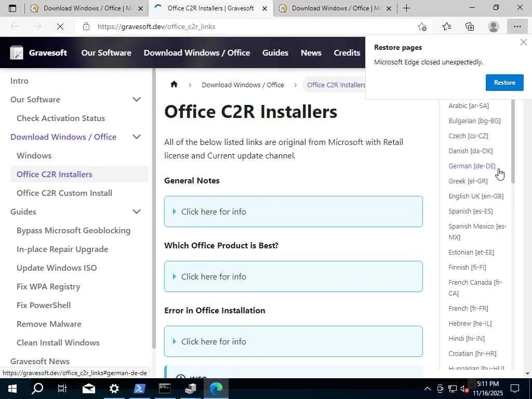
Task: Go to home via breadcrumb house icon
Action: [x=174, y=85]
